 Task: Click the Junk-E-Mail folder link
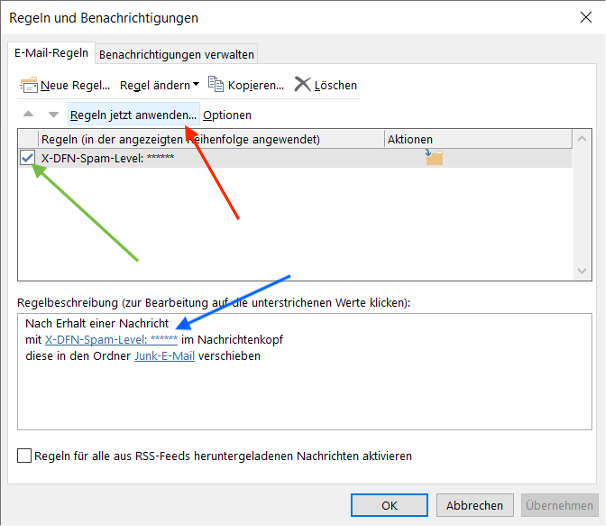click(165, 356)
